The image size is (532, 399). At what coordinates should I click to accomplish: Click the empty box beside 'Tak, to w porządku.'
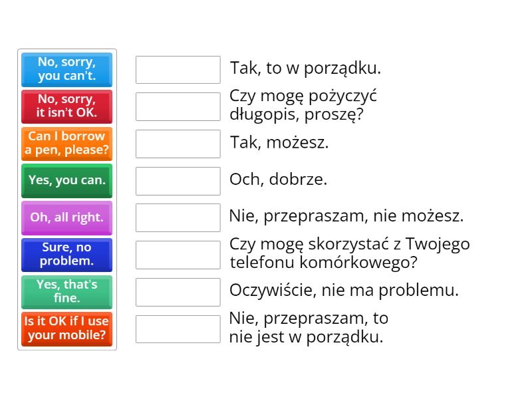178,70
